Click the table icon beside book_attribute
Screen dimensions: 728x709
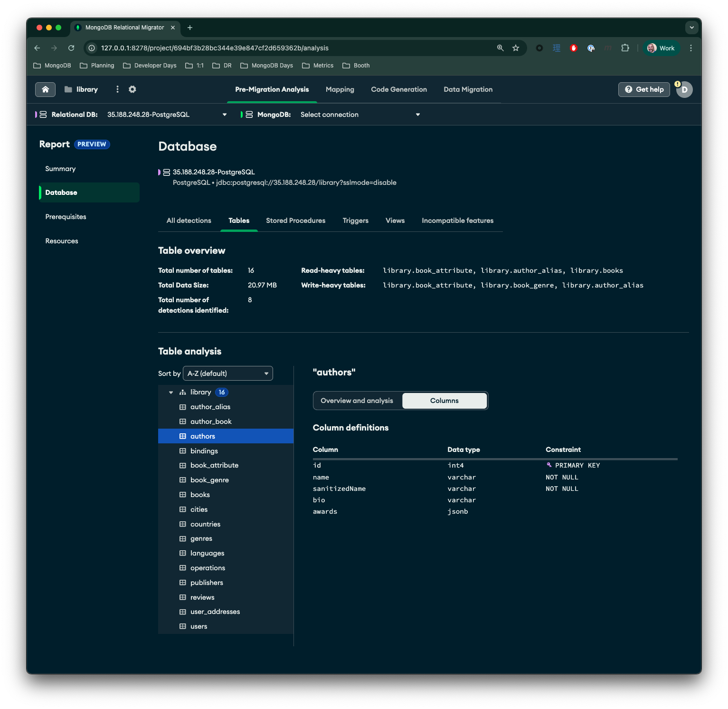(183, 465)
